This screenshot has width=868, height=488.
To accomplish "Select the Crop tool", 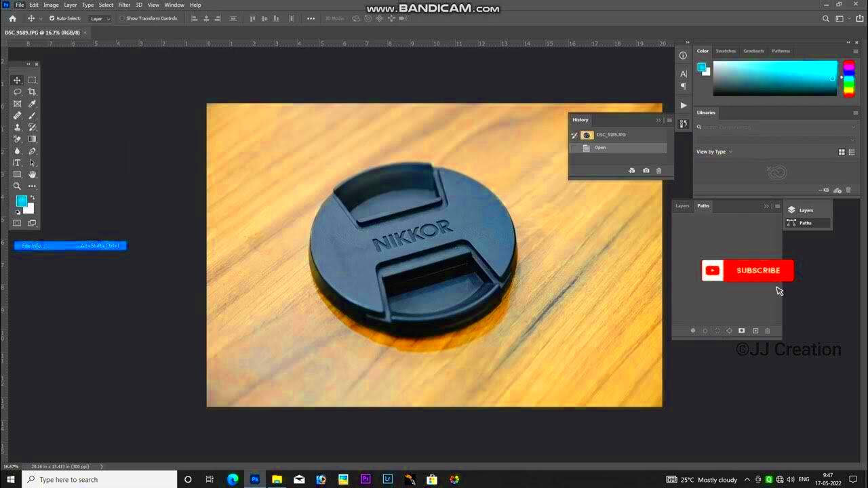I will tap(32, 92).
